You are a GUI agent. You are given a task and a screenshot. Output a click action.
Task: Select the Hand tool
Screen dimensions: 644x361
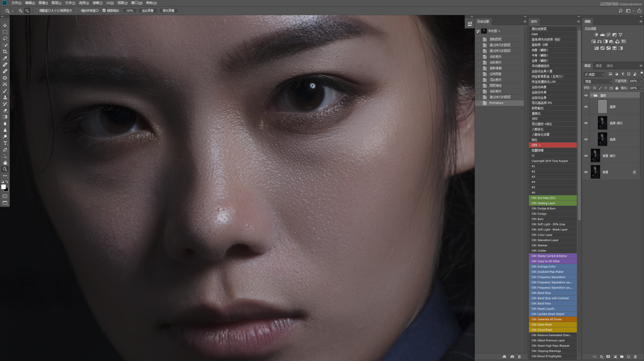click(5, 163)
